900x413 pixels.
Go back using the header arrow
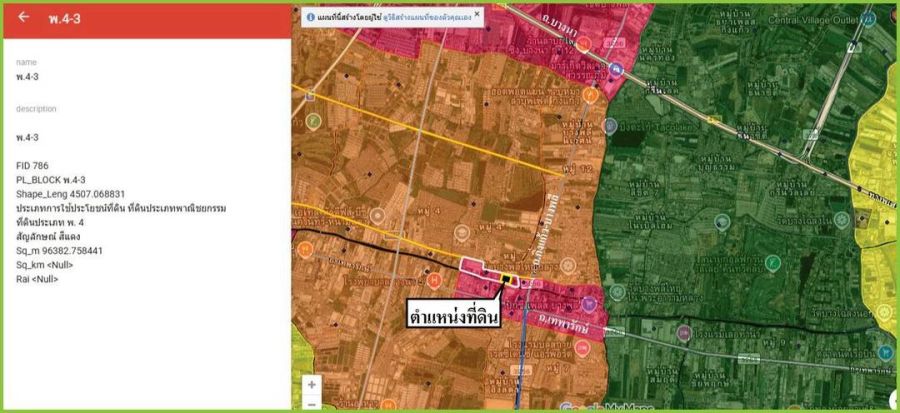tap(24, 17)
